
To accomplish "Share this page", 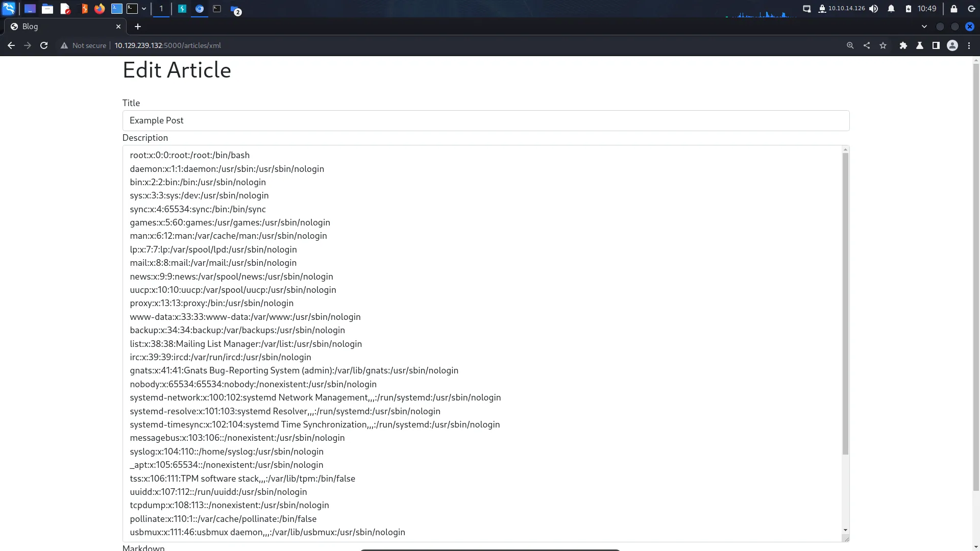I will [x=867, y=45].
